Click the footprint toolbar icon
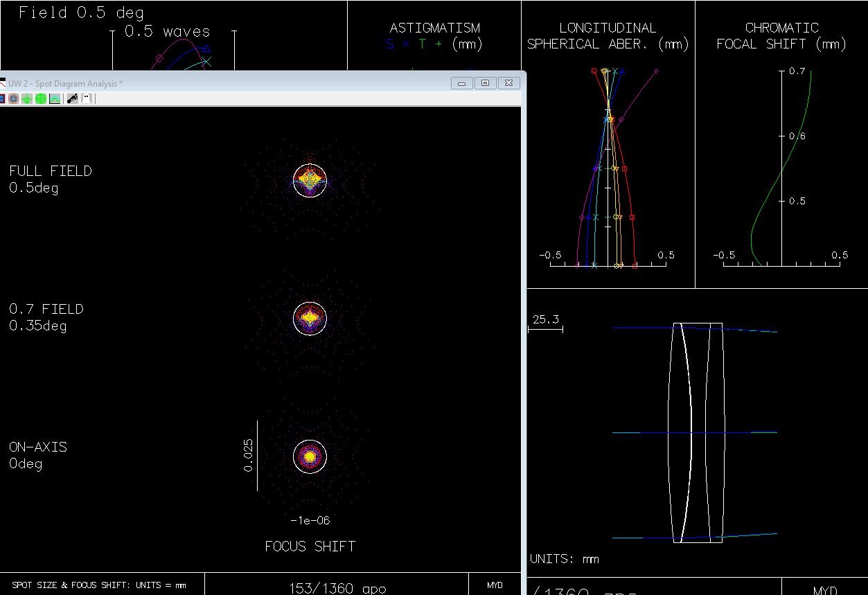This screenshot has height=595, width=868. tap(73, 98)
